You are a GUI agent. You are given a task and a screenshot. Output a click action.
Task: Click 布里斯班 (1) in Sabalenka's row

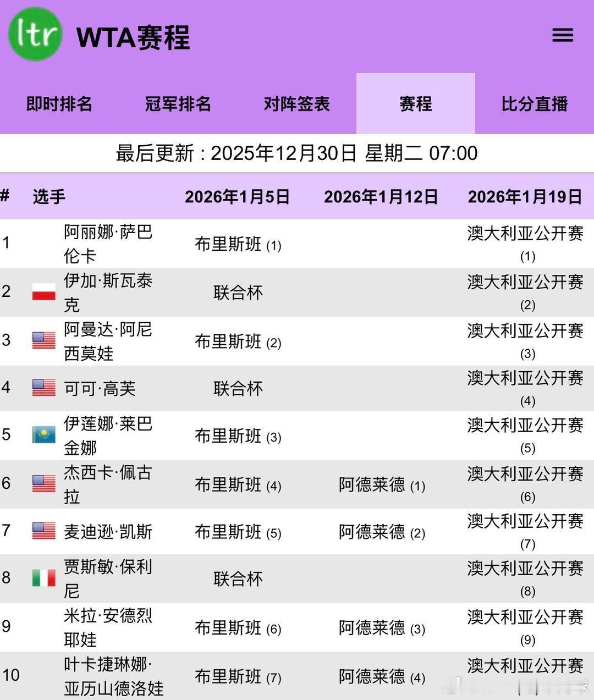238,244
